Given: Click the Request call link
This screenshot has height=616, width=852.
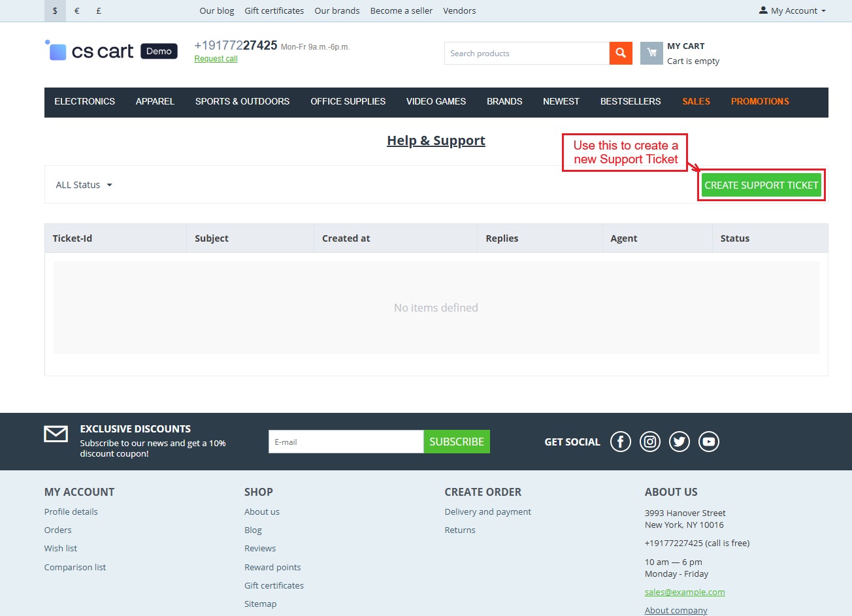Looking at the screenshot, I should 216,59.
